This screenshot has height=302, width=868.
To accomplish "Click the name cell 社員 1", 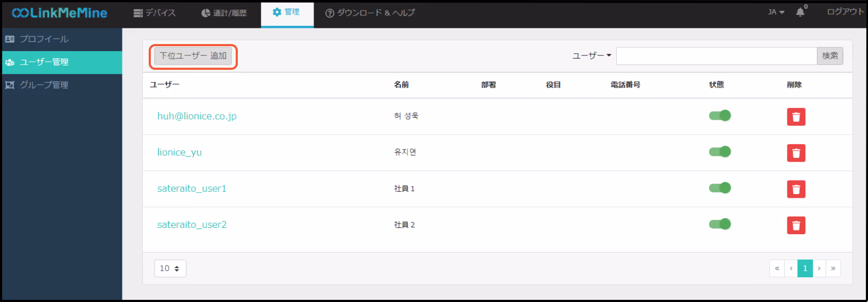I will (404, 189).
